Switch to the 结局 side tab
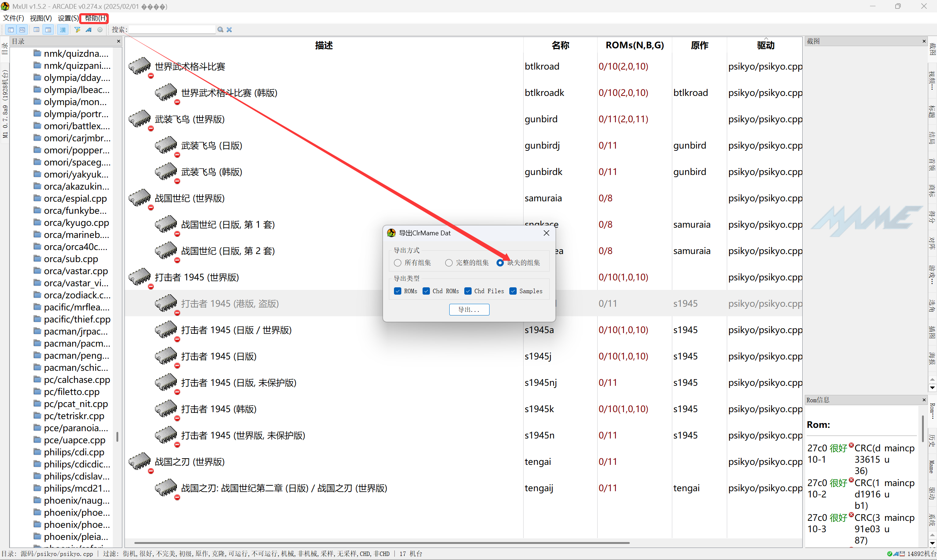This screenshot has width=937, height=560. tap(932, 138)
